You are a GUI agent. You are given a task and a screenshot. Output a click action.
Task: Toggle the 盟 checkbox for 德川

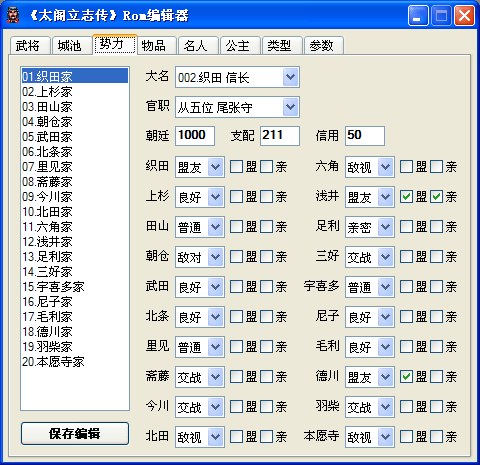(406, 377)
